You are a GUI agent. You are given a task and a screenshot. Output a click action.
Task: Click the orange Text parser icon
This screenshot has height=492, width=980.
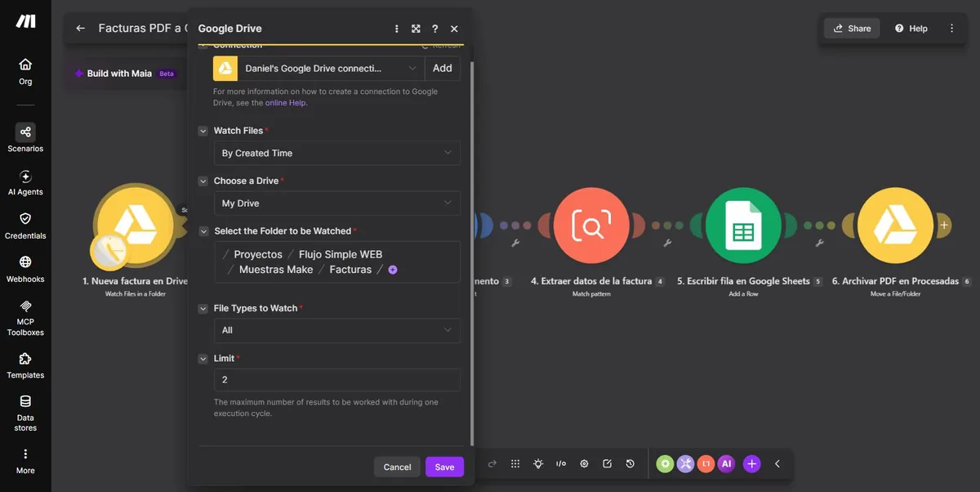pyautogui.click(x=706, y=463)
